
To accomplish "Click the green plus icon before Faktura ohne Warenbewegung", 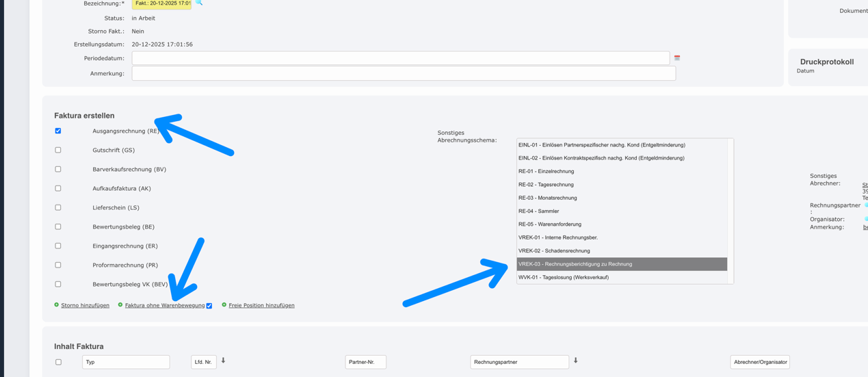I will pos(120,305).
